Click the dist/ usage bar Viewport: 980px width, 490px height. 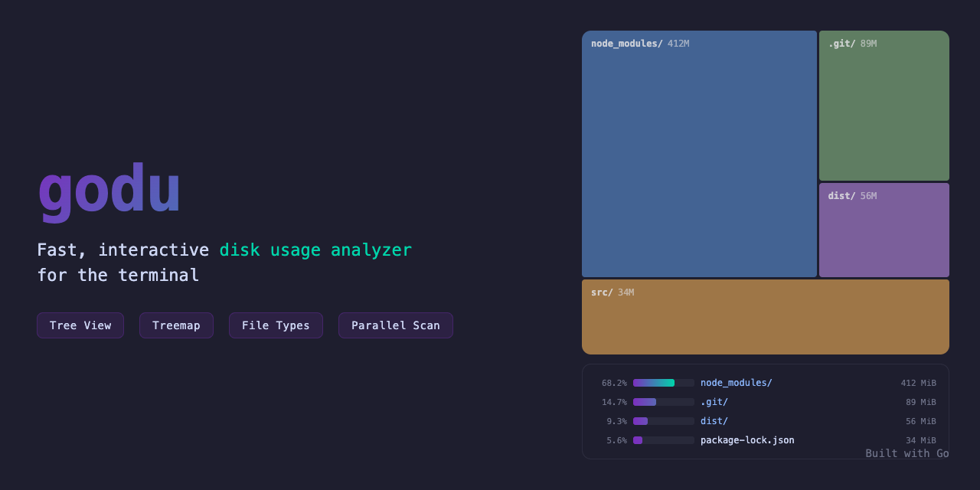tap(664, 421)
